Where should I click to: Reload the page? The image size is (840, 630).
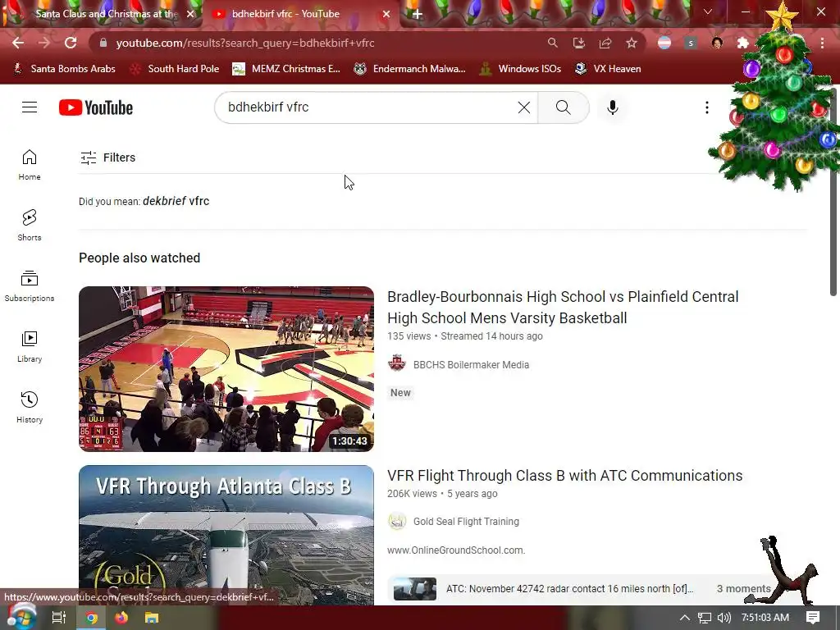click(x=71, y=43)
